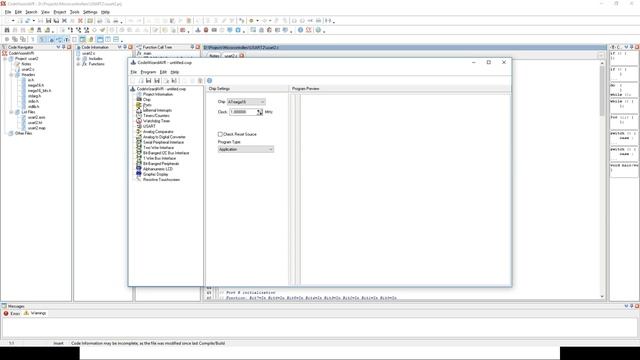Open the main View menu
The image size is (640, 360).
pyautogui.click(x=45, y=12)
